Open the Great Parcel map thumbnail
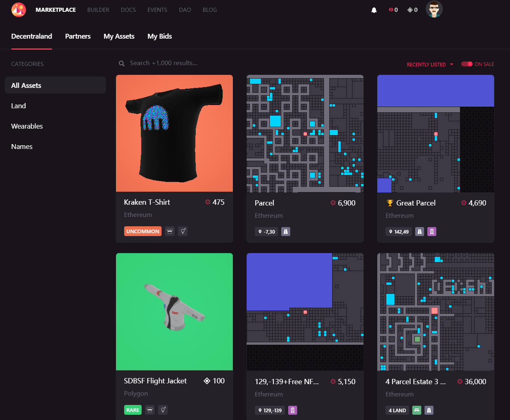The image size is (510, 420). coord(436,133)
